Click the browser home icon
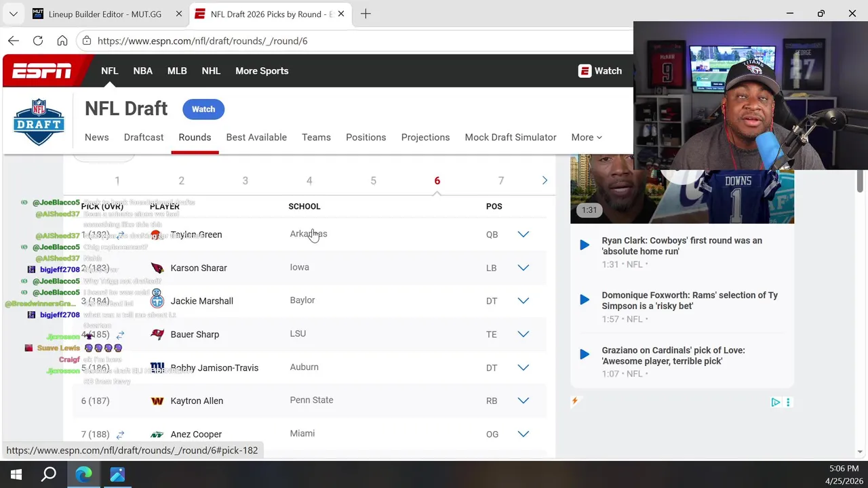The width and height of the screenshot is (868, 488). coord(62,41)
